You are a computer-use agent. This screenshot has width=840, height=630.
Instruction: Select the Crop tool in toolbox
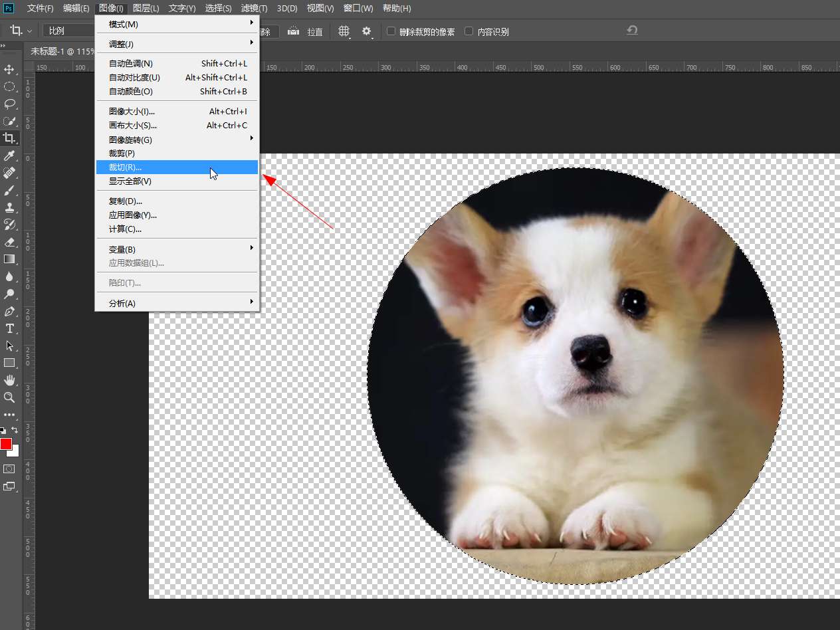[9, 138]
